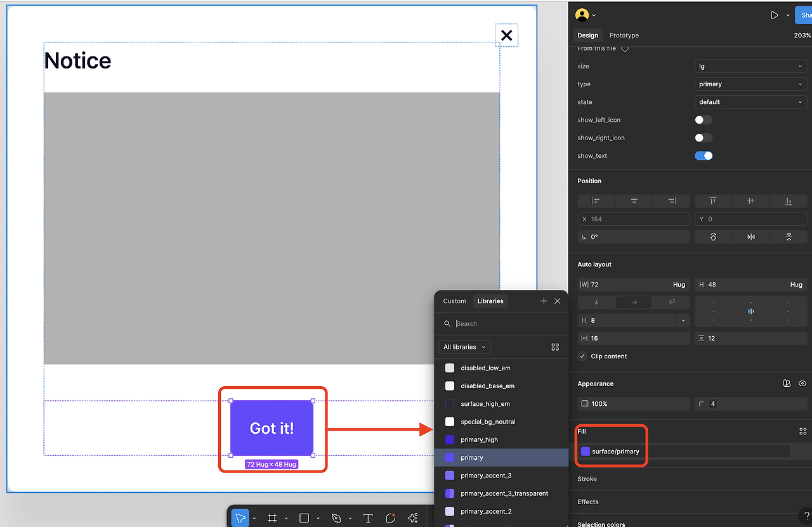Open the size dropdown set to lg
This screenshot has height=527, width=812.
click(750, 66)
